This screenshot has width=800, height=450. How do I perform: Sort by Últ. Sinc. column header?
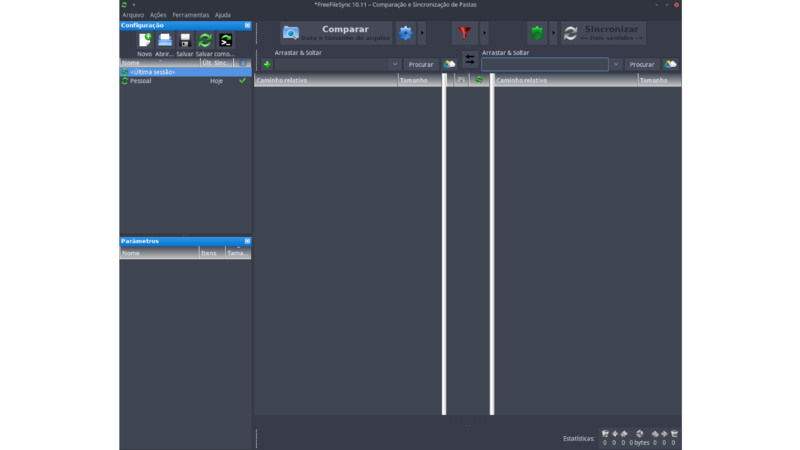(216, 63)
